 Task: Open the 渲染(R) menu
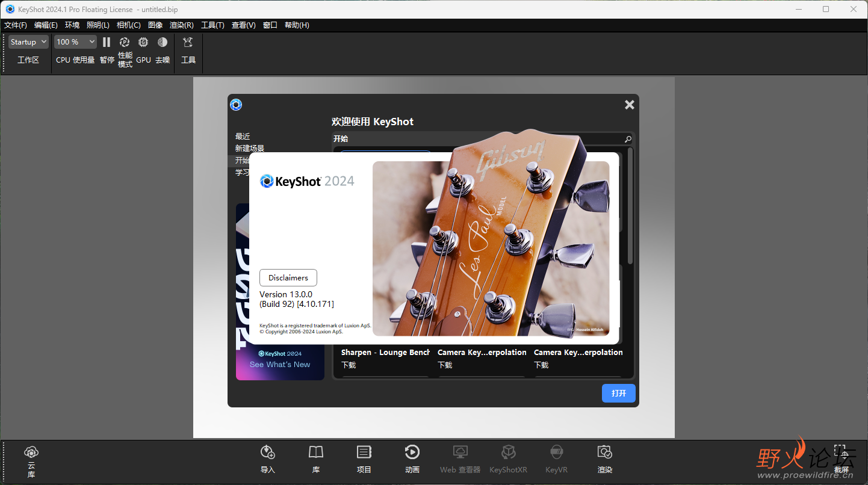coord(182,25)
